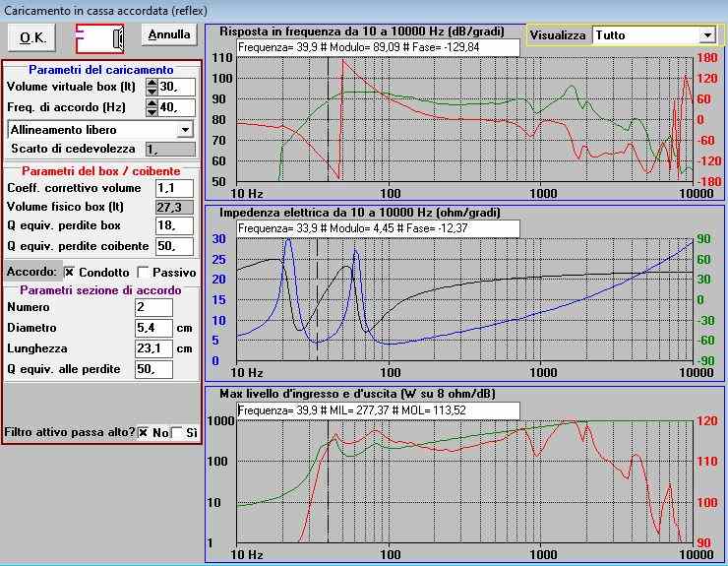Click the Accordo: label

[x=31, y=272]
